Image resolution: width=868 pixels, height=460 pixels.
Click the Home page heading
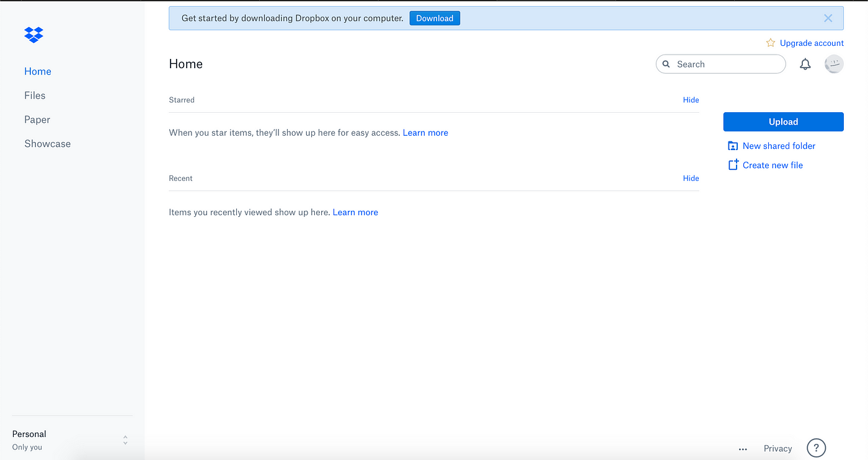coord(186,64)
